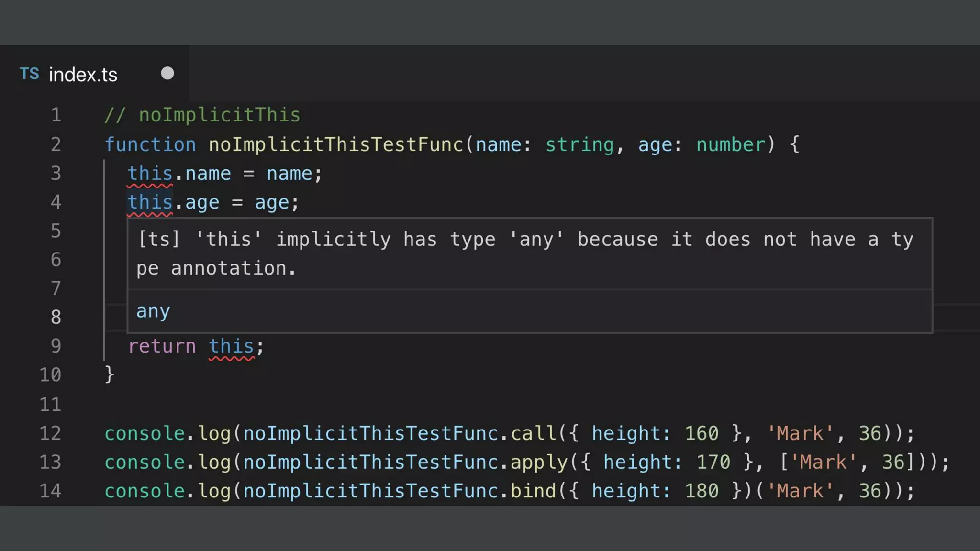Click the 'any' type in hover tooltip
980x551 pixels.
[153, 311]
